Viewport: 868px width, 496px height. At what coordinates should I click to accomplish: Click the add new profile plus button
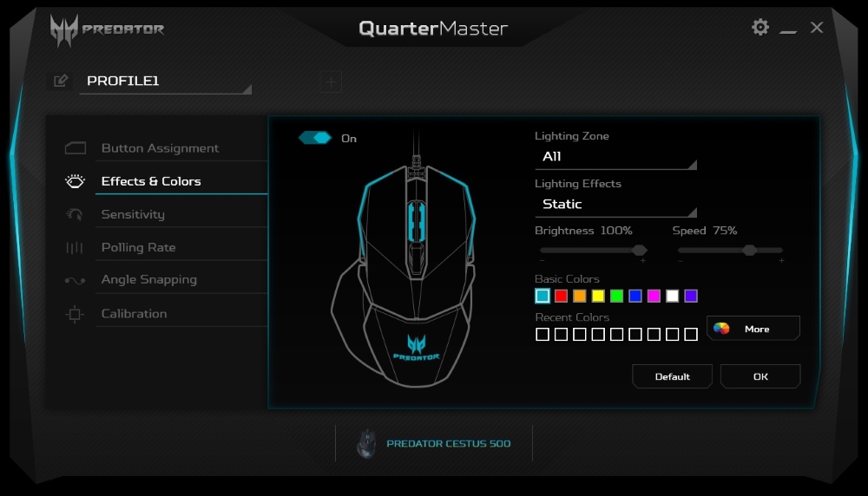click(331, 82)
